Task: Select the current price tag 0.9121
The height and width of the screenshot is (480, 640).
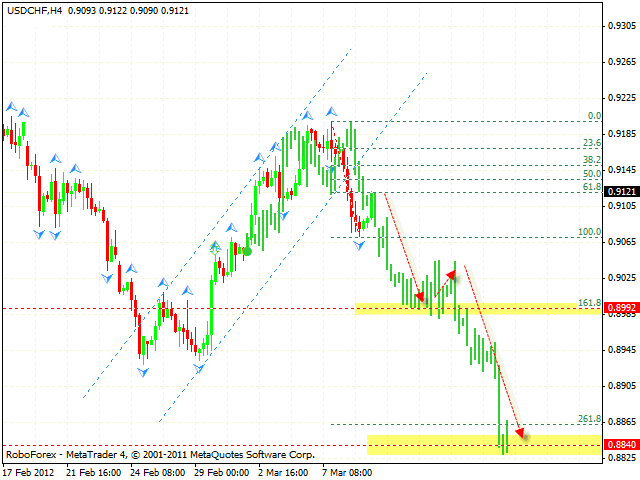Action: point(620,191)
